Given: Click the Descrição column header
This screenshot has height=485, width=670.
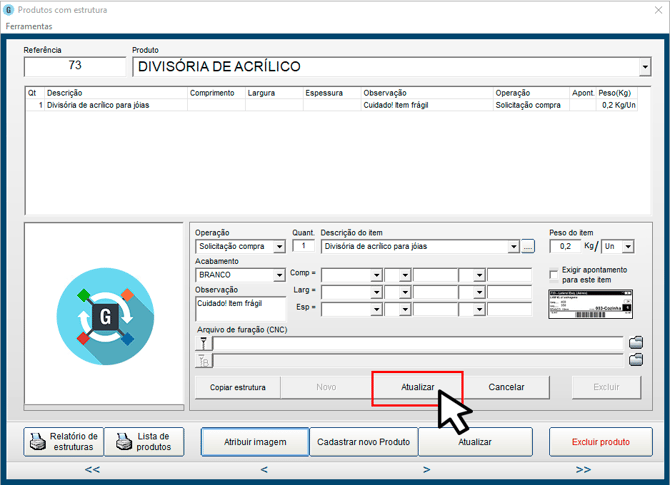Looking at the screenshot, I should tap(116, 93).
